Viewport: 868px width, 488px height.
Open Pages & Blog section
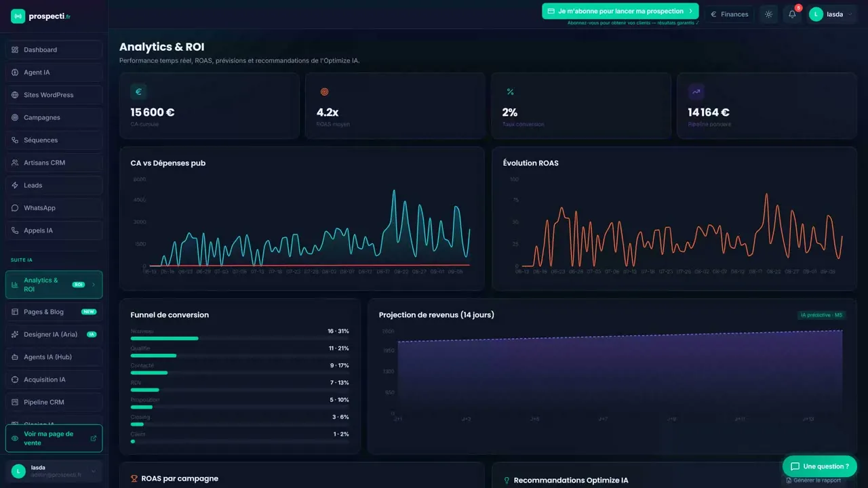click(x=54, y=312)
